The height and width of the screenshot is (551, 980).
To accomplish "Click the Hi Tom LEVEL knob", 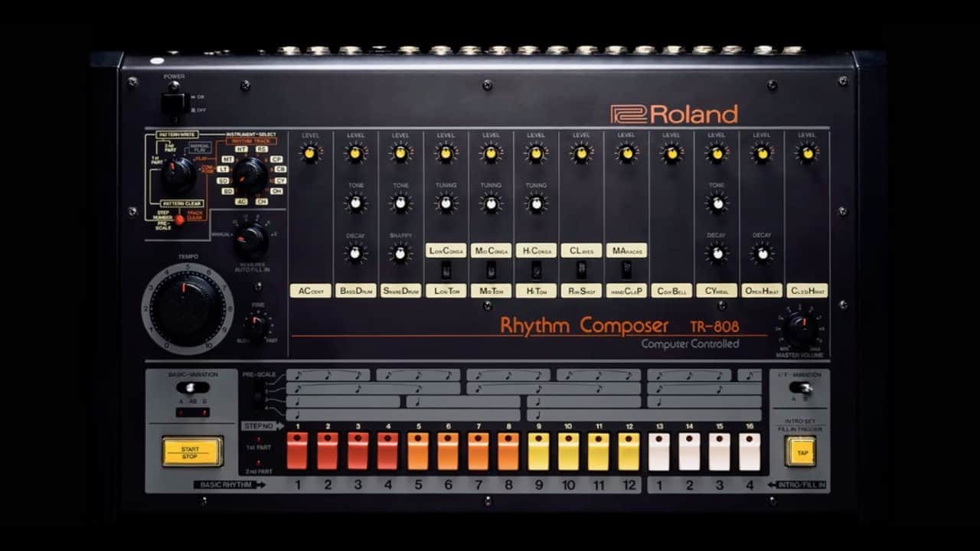I will coord(536,154).
